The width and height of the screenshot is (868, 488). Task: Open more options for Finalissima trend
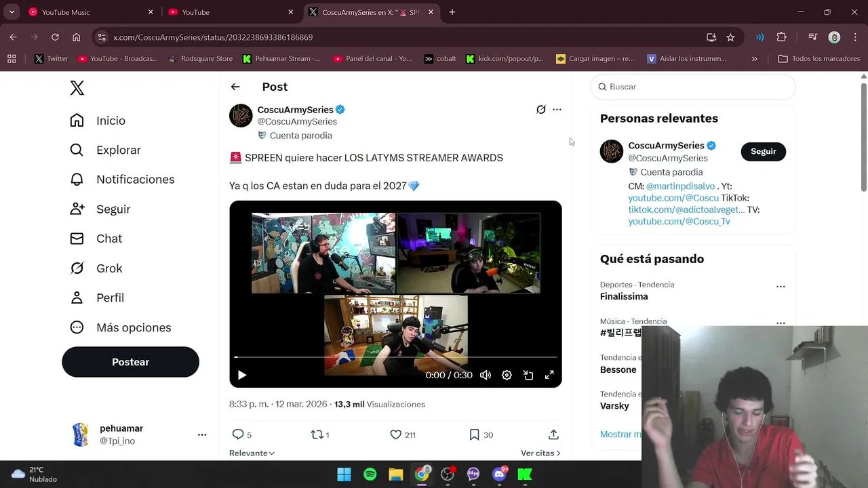point(781,287)
